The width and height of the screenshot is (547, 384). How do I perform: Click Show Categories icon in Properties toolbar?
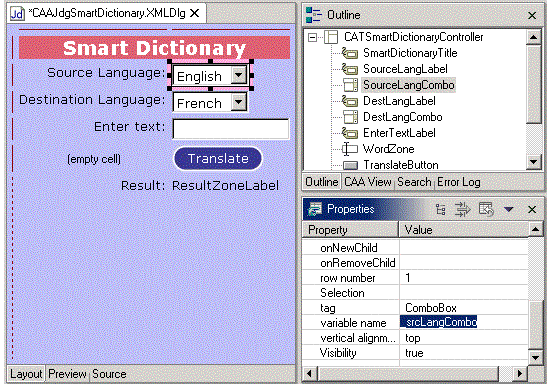pyautogui.click(x=441, y=209)
